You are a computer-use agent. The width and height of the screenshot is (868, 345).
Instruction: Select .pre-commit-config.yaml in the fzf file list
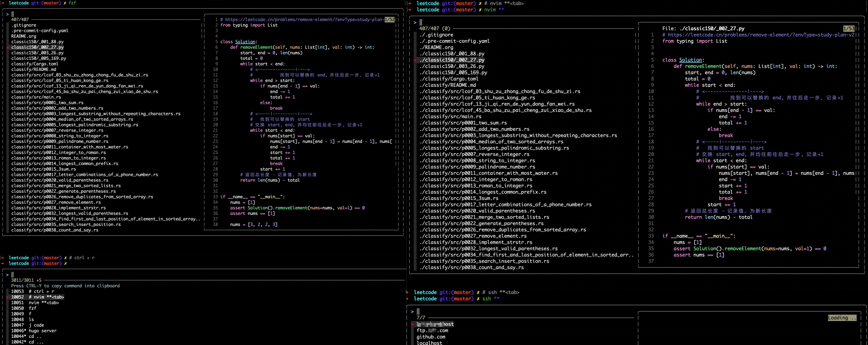(x=40, y=31)
